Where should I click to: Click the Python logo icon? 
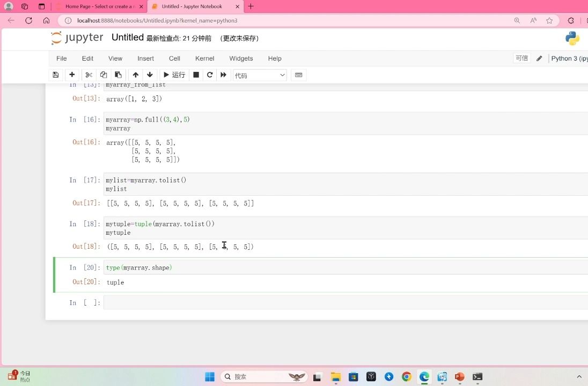[572, 38]
